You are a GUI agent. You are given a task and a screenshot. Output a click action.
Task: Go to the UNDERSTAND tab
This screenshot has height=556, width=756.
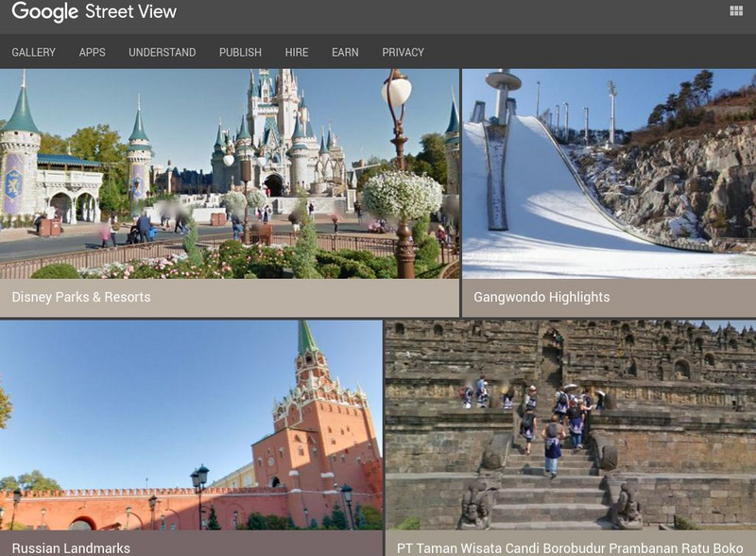pyautogui.click(x=162, y=52)
